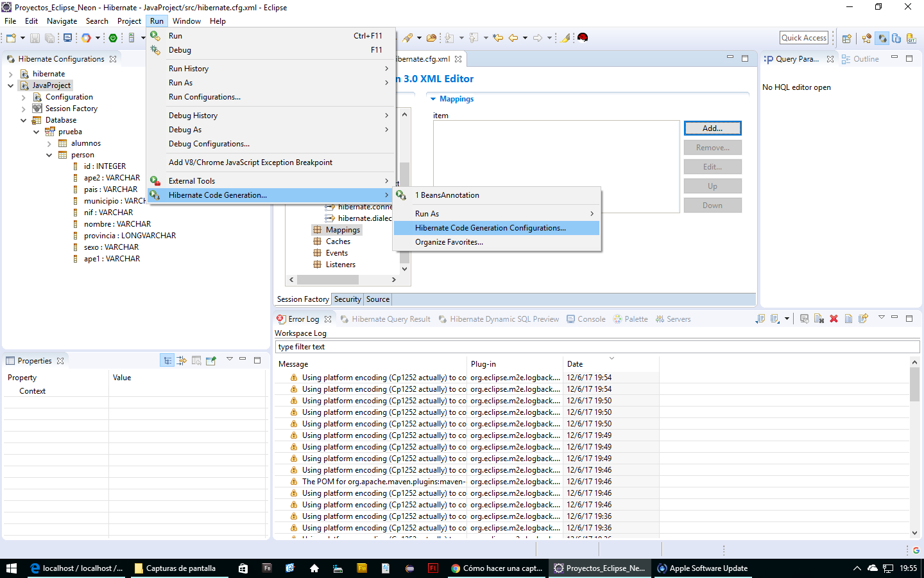Open the Properties view menu triangle
The image size is (924, 578).
click(x=230, y=359)
